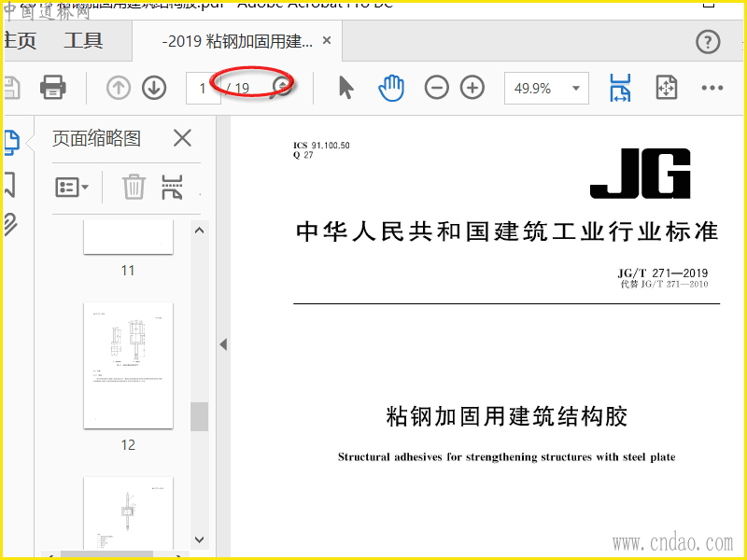Screen dimensions: 747x560
Task: Open thumbnail options dropdown menu
Action: (x=72, y=188)
